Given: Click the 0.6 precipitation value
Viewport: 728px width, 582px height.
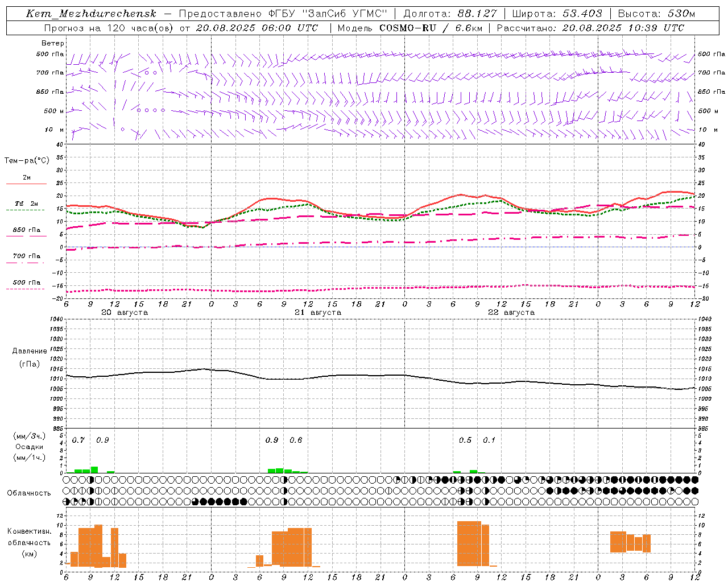Looking at the screenshot, I should point(296,440).
